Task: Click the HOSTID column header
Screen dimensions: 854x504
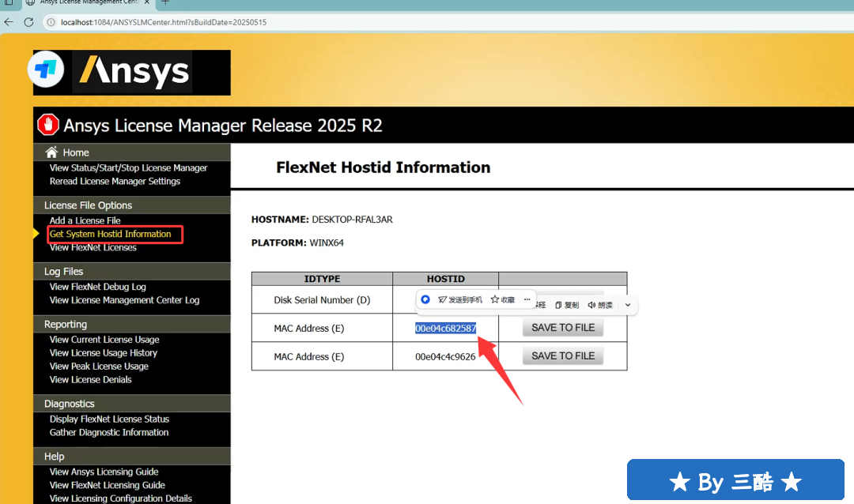Action: click(445, 279)
